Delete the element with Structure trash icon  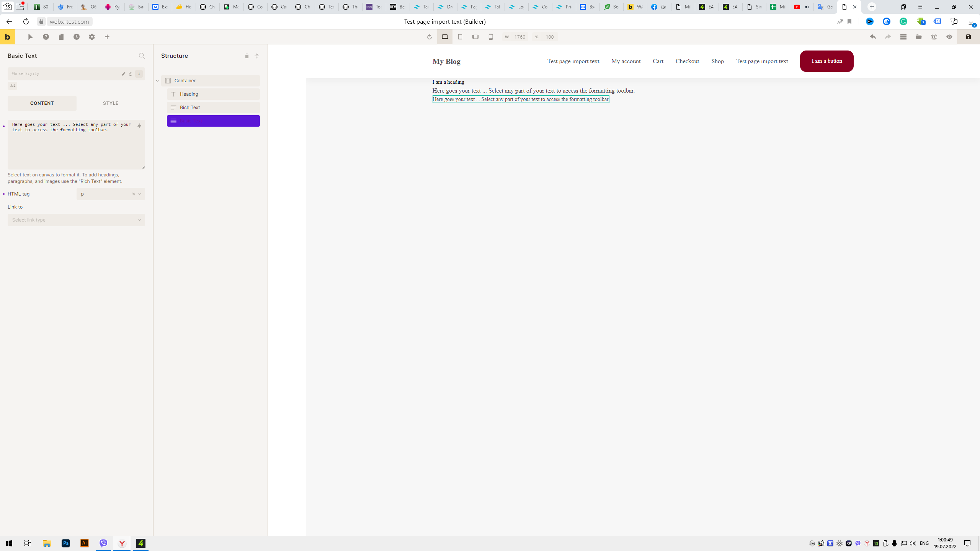(247, 56)
